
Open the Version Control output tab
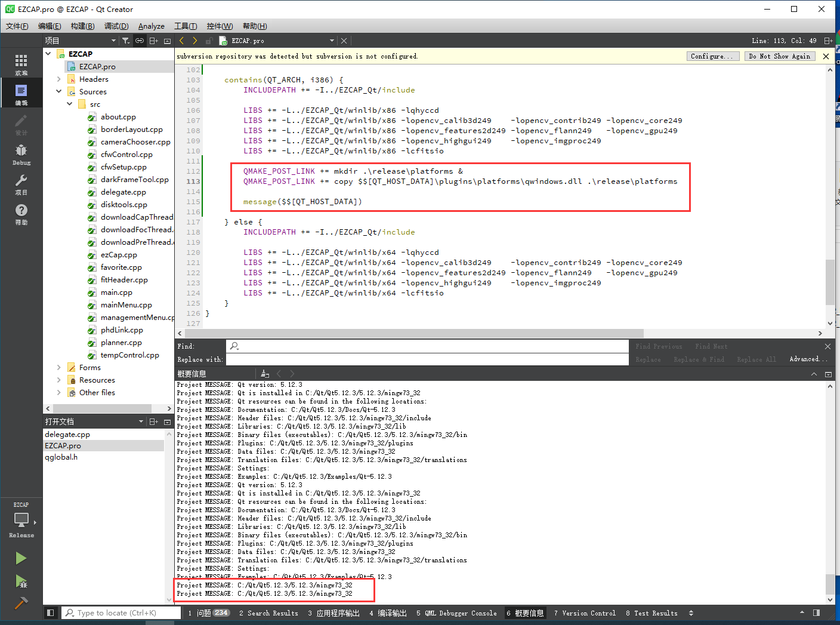585,613
